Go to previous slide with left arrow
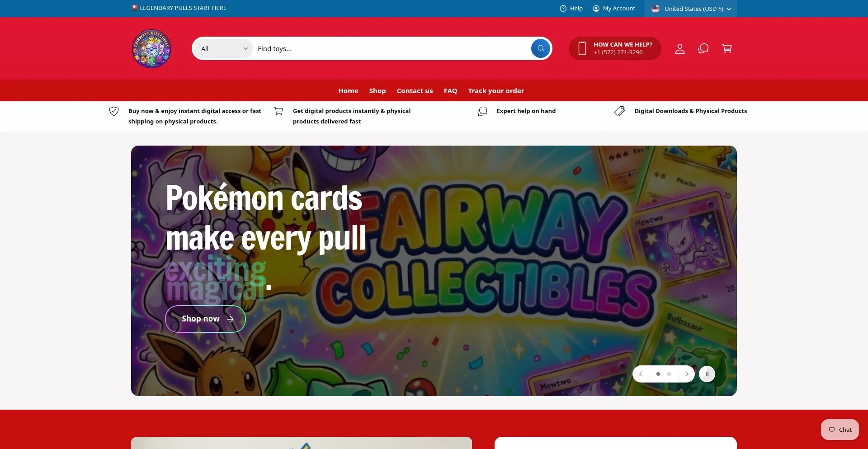The image size is (868, 449). pos(641,374)
